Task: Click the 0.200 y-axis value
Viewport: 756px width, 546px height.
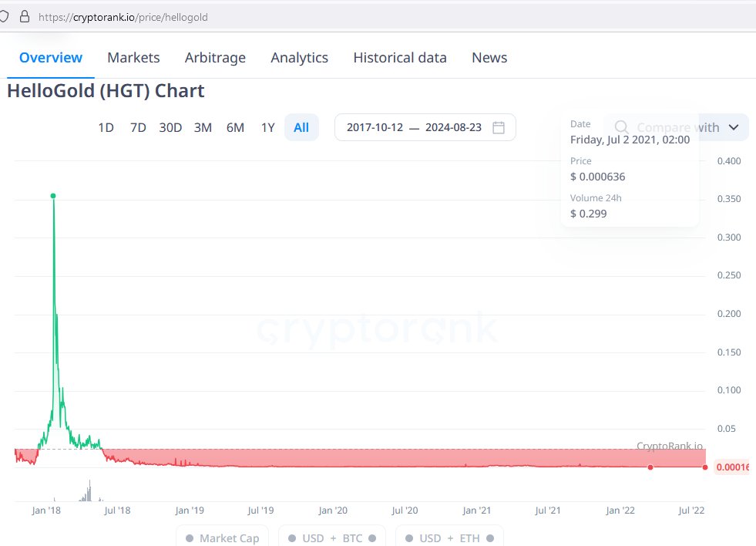Action: click(729, 314)
